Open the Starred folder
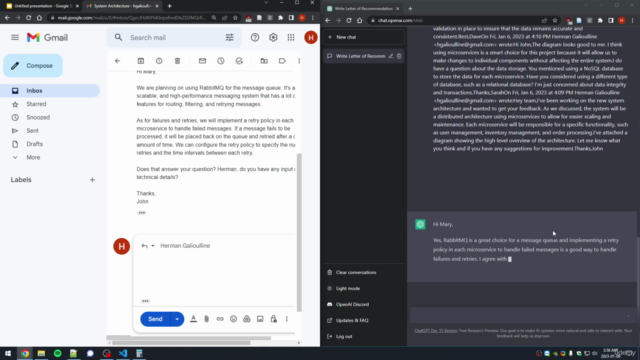Image resolution: width=640 pixels, height=360 pixels. point(36,104)
